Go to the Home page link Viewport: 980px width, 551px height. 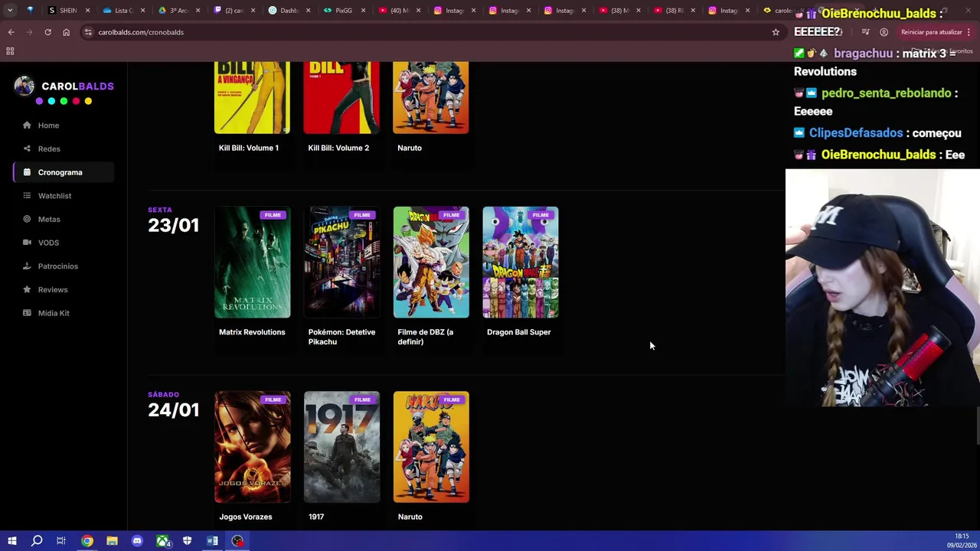pos(48,126)
